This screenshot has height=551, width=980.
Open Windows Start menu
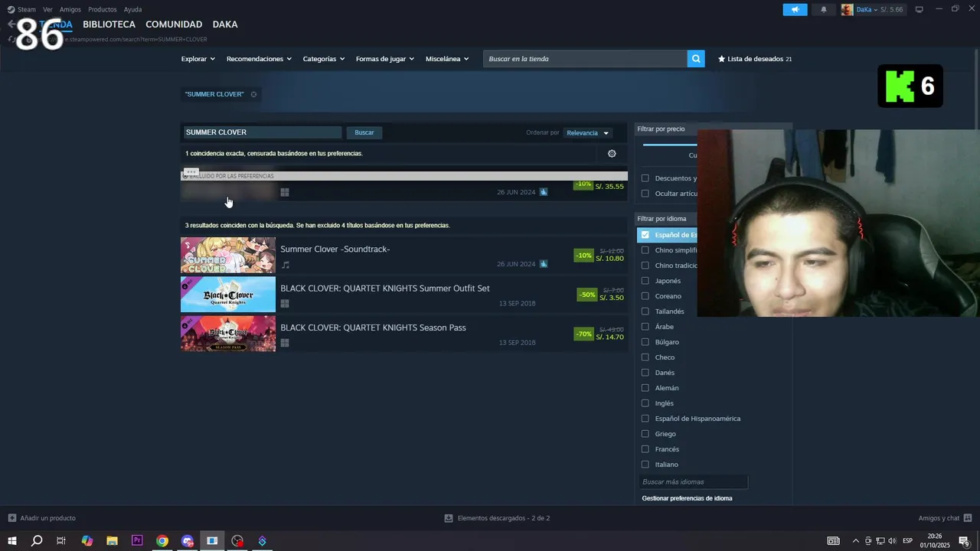[11, 541]
